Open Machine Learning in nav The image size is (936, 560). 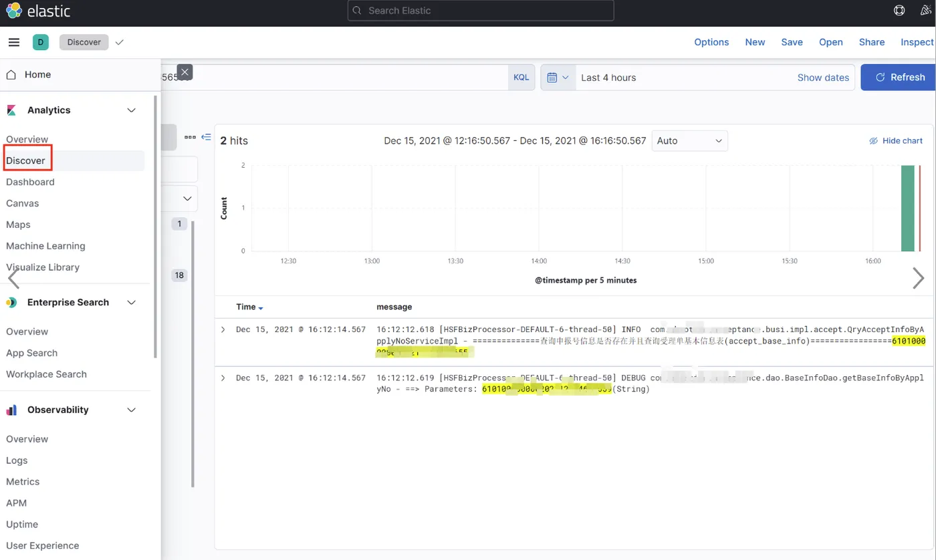pyautogui.click(x=45, y=246)
